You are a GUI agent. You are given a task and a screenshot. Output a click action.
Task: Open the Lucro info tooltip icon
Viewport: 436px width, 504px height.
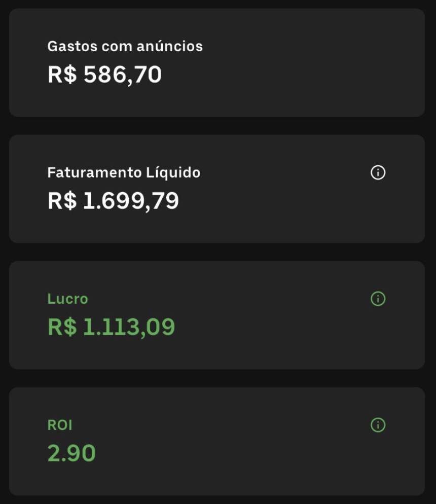click(x=378, y=299)
